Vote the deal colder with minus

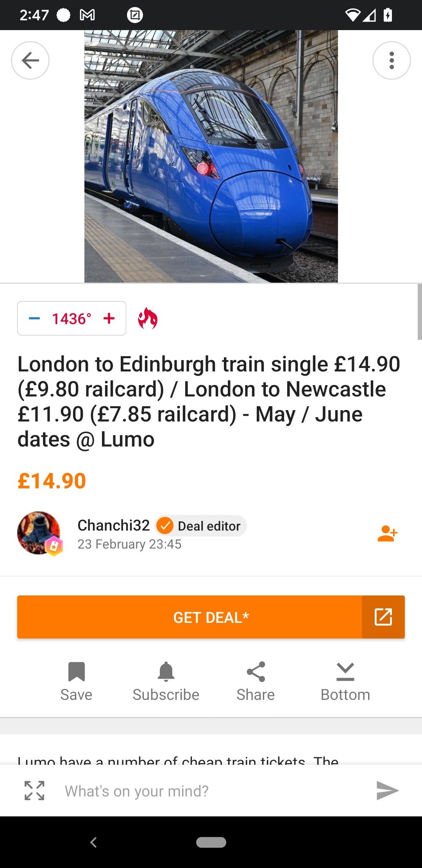34,318
